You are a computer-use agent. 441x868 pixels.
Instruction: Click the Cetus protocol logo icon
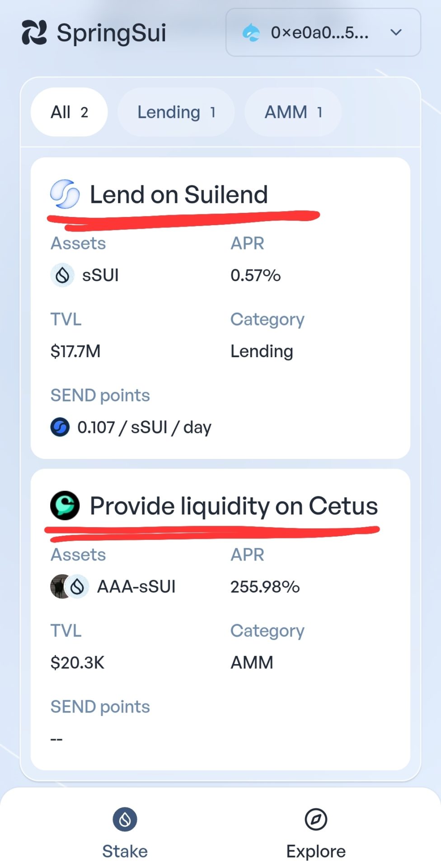[65, 505]
